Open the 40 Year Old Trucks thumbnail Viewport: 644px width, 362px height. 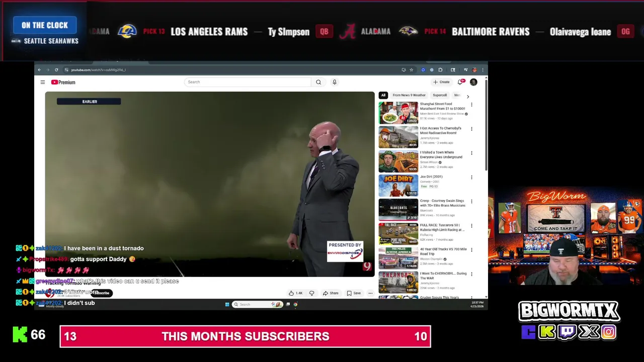[x=398, y=257]
